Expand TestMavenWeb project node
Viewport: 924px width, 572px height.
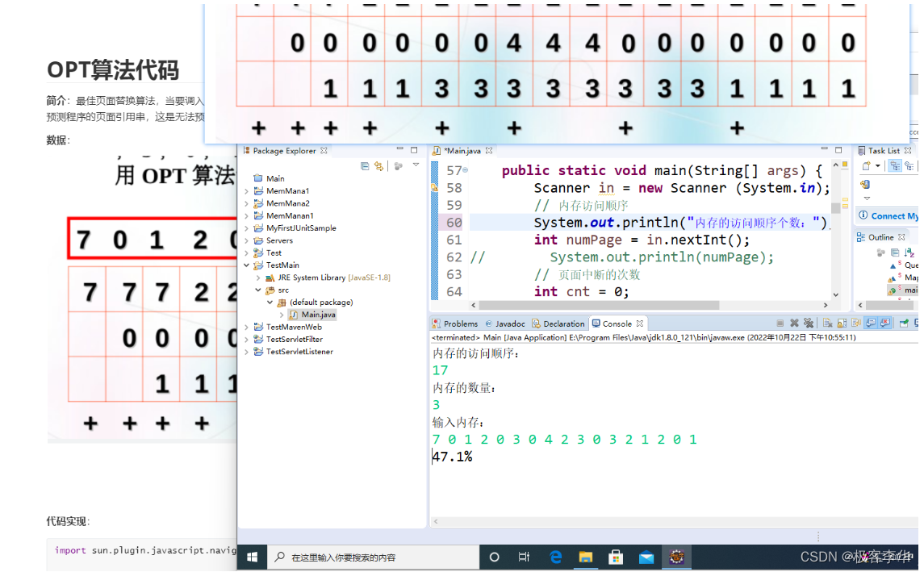[246, 327]
